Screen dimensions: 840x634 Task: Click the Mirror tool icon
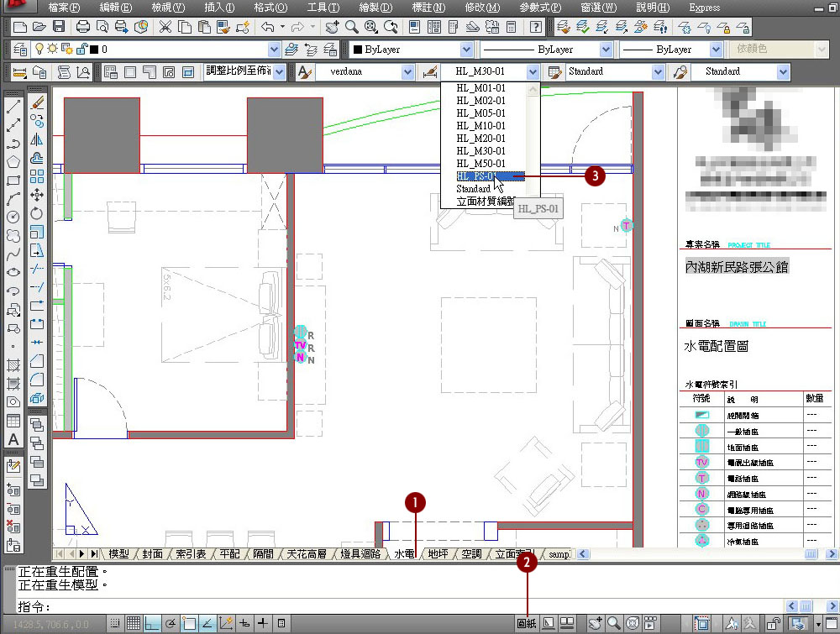[37, 140]
